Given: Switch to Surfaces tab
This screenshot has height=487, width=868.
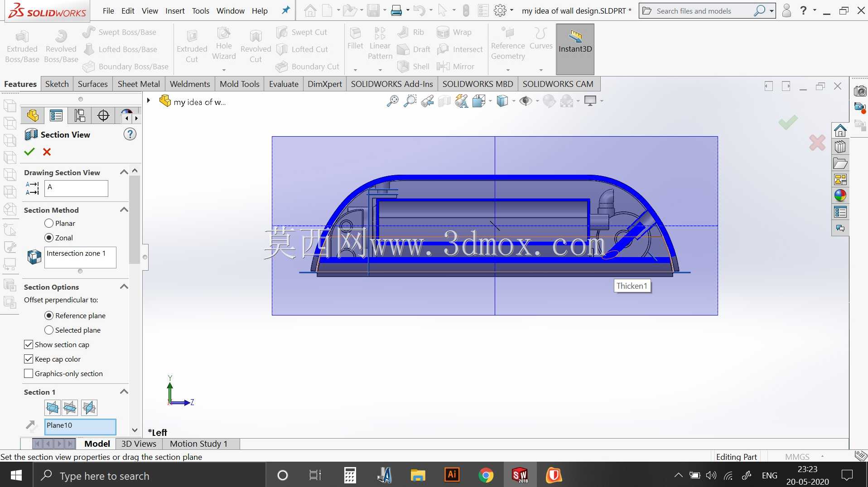Looking at the screenshot, I should tap(93, 84).
